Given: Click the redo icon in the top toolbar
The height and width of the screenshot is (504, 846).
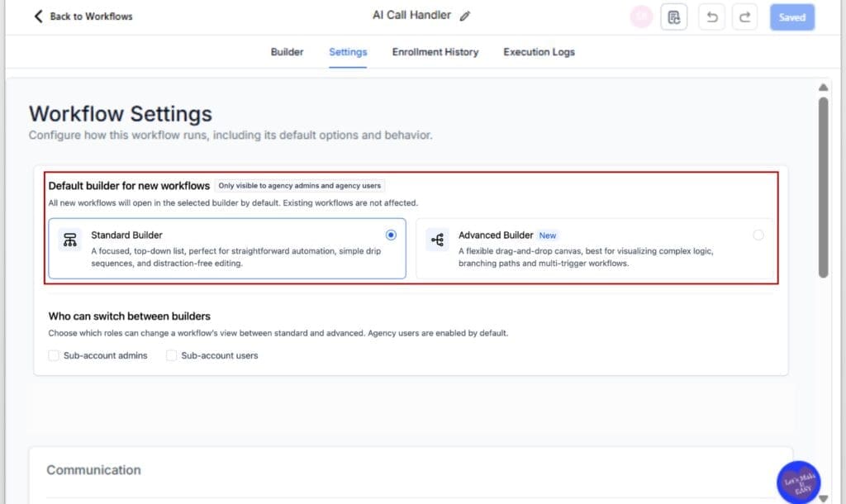Looking at the screenshot, I should click(744, 17).
